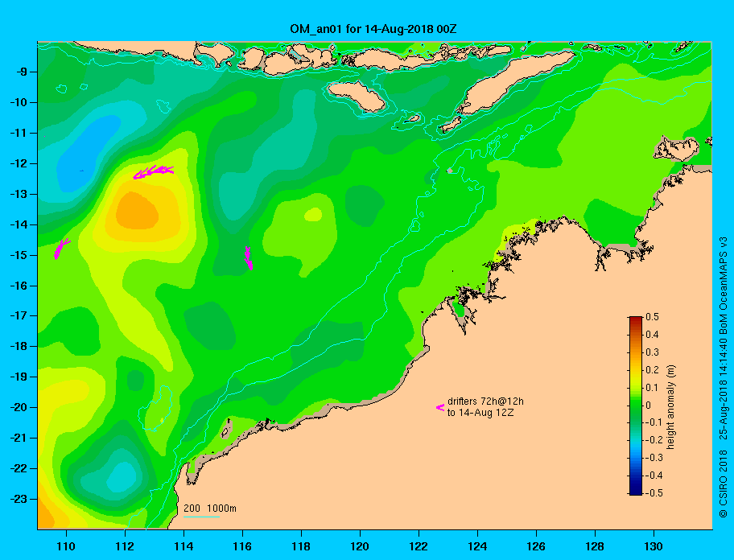The image size is (734, 560).
Task: Select the drifter track near 110E, -15
Action: pos(61,249)
